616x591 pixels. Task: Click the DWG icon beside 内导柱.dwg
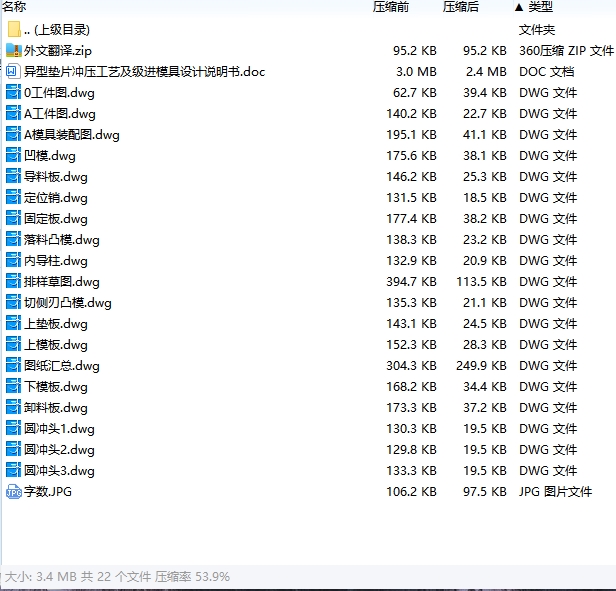[x=13, y=261]
